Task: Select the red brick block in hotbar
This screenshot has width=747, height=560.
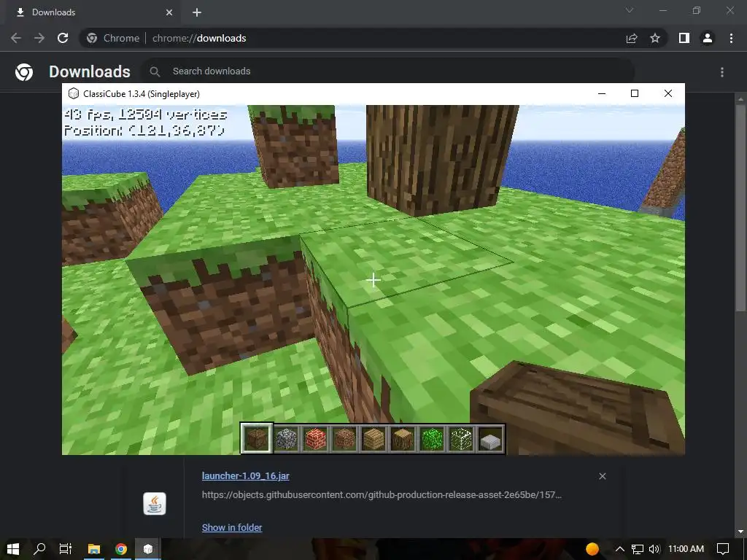Action: coord(315,438)
